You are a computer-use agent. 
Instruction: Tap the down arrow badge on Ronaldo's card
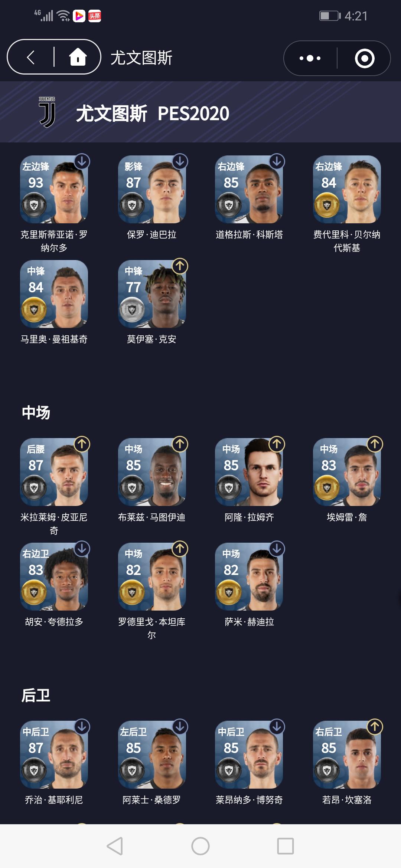pos(82,161)
